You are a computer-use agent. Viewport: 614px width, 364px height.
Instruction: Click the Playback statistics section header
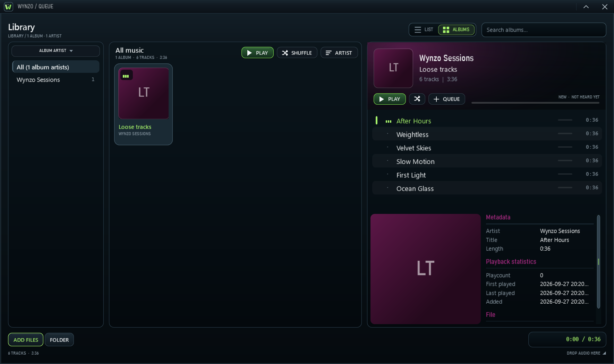(511, 262)
